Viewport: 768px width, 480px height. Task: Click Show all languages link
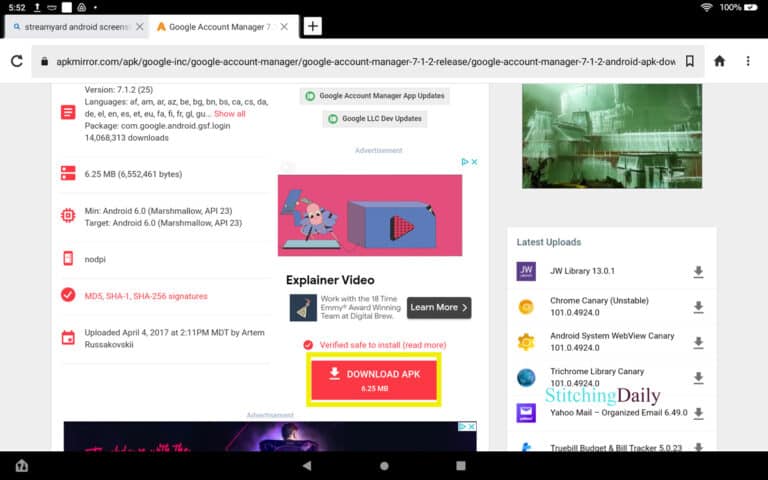pyautogui.click(x=229, y=114)
